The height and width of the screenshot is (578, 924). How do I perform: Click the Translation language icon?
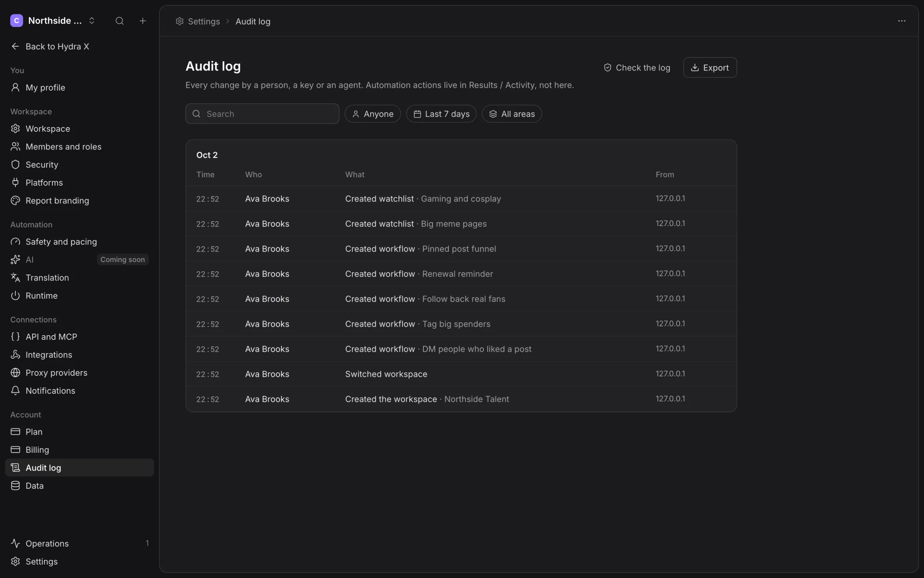tap(15, 277)
